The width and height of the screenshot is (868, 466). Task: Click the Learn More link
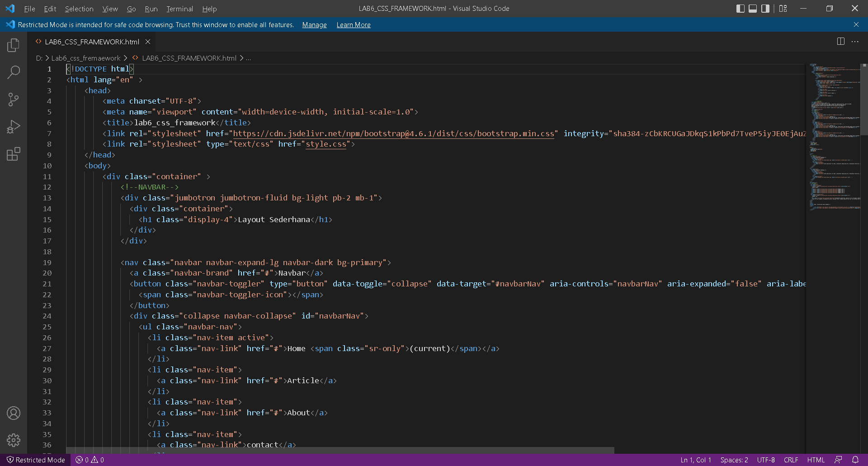click(353, 25)
